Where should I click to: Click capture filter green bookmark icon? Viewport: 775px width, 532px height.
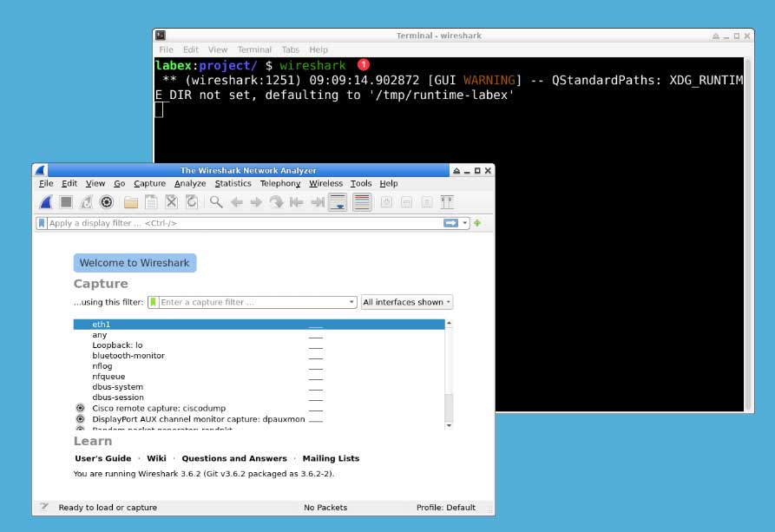pos(154,302)
